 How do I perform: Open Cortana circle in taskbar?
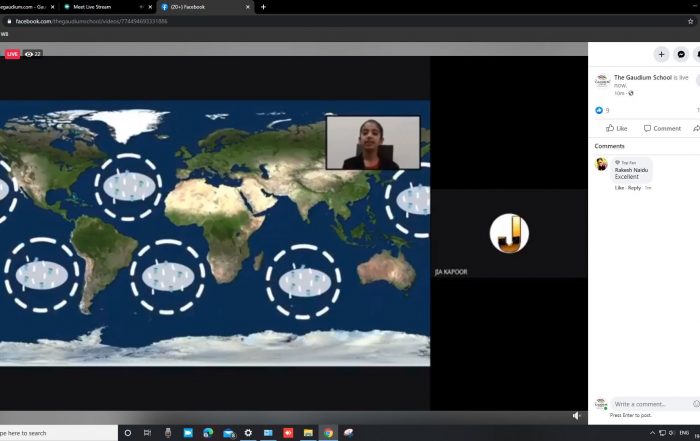[x=128, y=433]
